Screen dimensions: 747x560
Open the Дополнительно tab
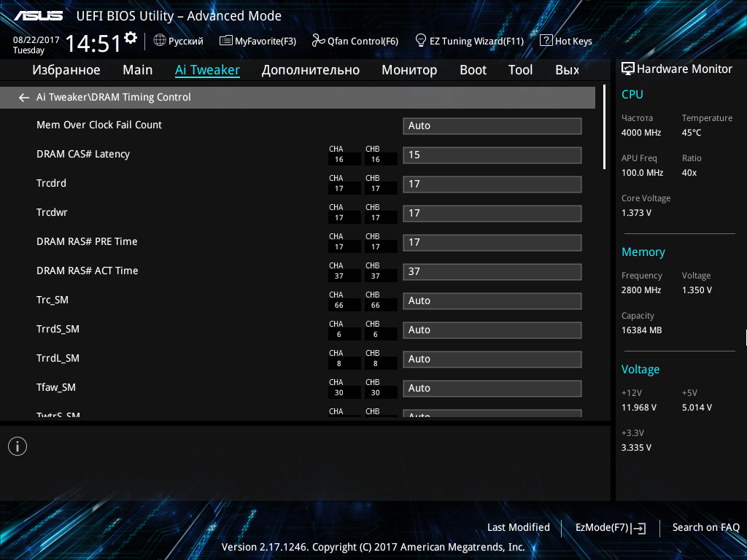[x=311, y=70]
